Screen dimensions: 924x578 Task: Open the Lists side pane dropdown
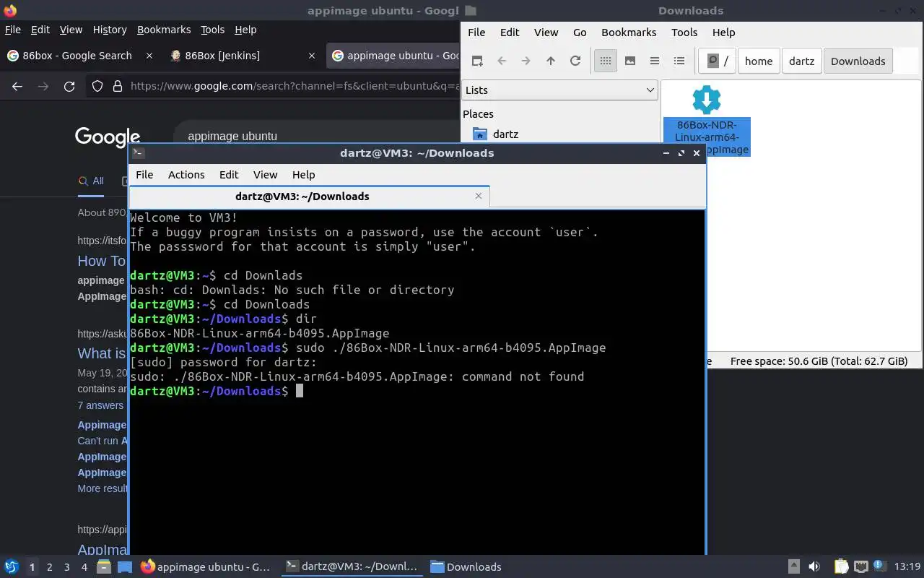click(559, 90)
